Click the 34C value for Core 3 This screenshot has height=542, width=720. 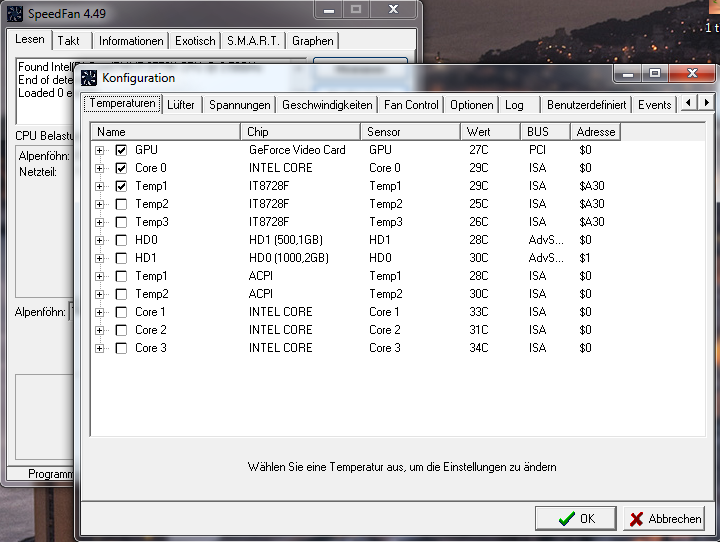click(478, 348)
